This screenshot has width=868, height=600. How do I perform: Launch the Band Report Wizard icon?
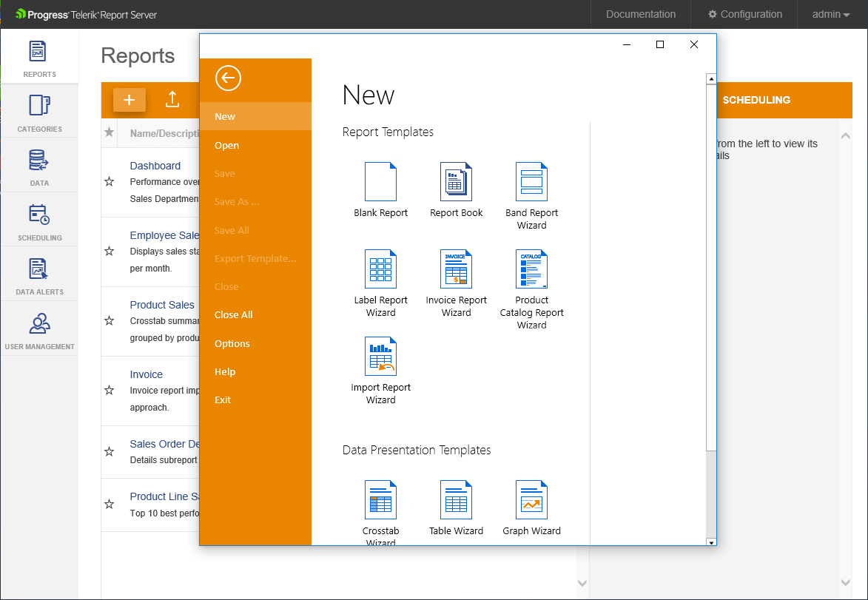pyautogui.click(x=531, y=182)
